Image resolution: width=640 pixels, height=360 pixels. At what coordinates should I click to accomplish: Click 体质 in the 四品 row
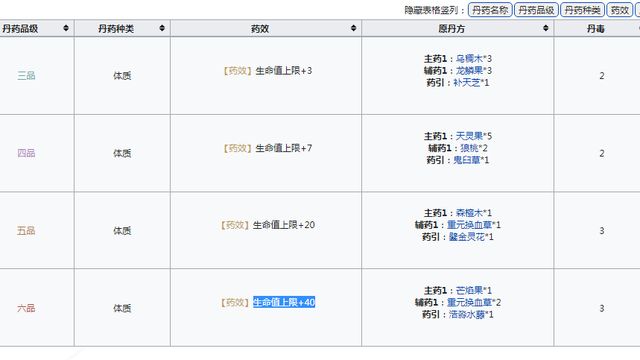[x=122, y=153]
